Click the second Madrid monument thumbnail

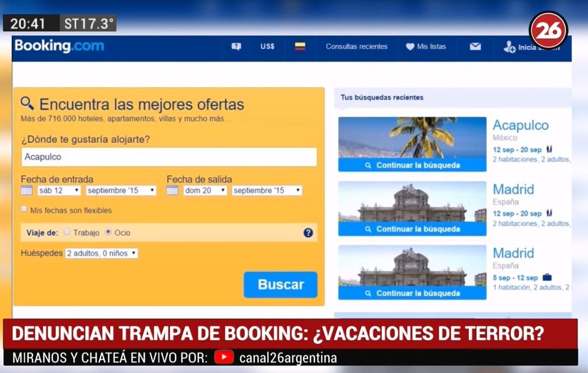tap(412, 266)
